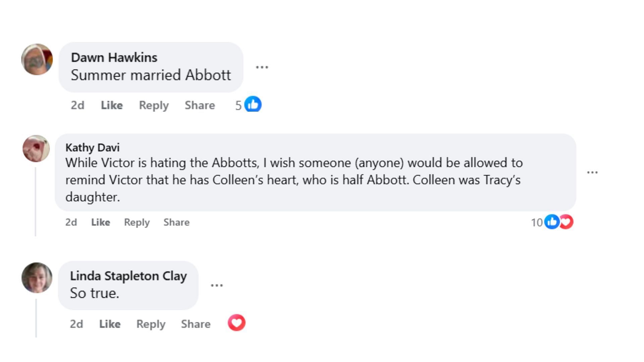This screenshot has width=644, height=362.
Task: Open more options for Linda Stapleton Clay's comment
Action: click(x=217, y=285)
